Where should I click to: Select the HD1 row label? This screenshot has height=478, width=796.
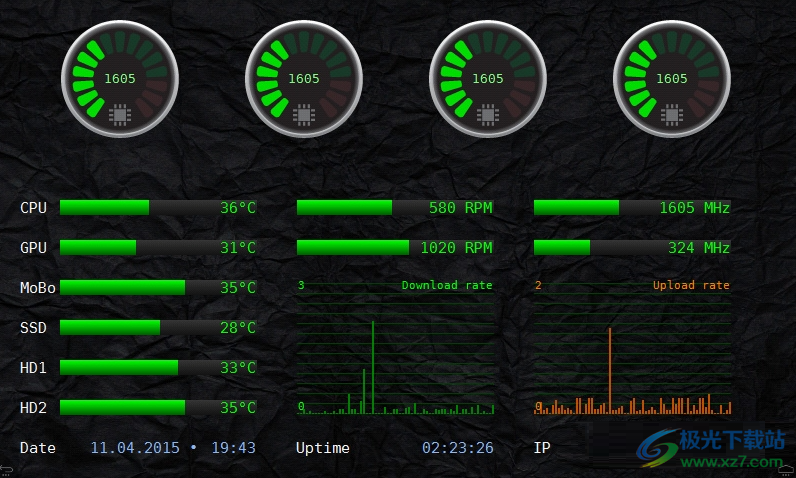point(34,367)
